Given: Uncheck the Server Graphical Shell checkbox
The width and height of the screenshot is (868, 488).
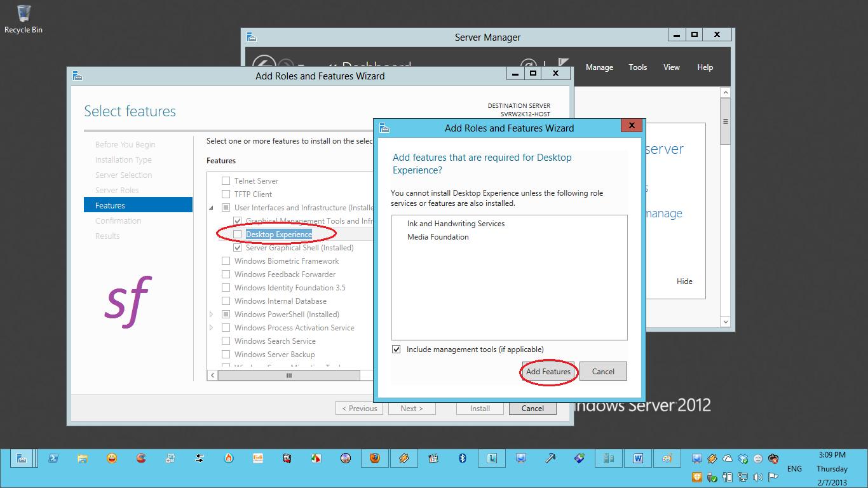Looking at the screenshot, I should coord(238,248).
